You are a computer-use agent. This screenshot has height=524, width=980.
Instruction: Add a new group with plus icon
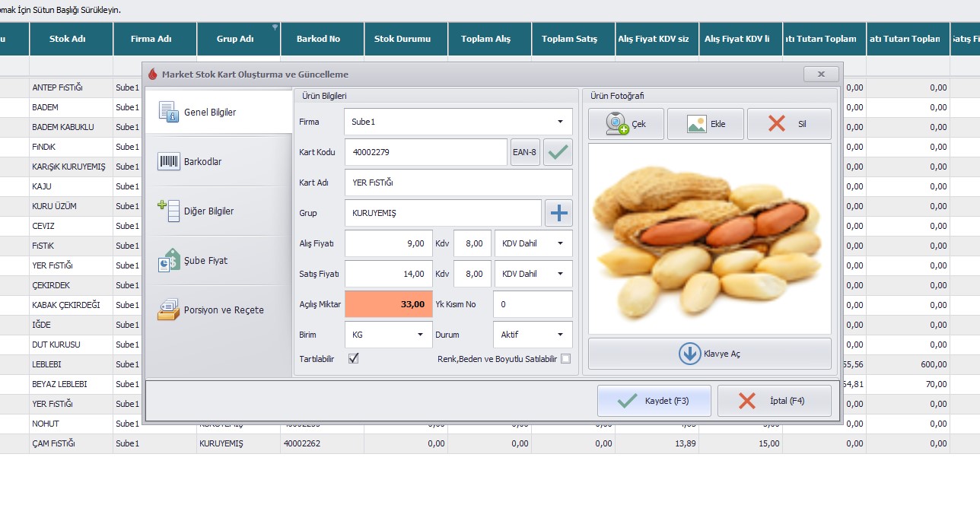558,213
